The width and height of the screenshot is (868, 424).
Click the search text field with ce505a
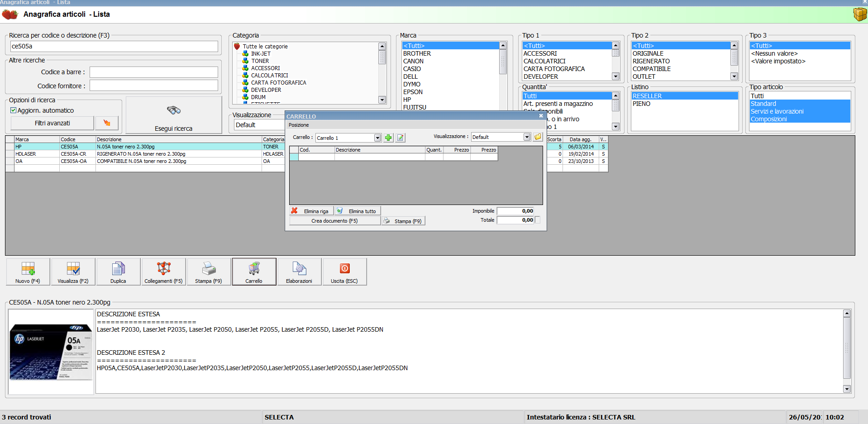(x=114, y=46)
